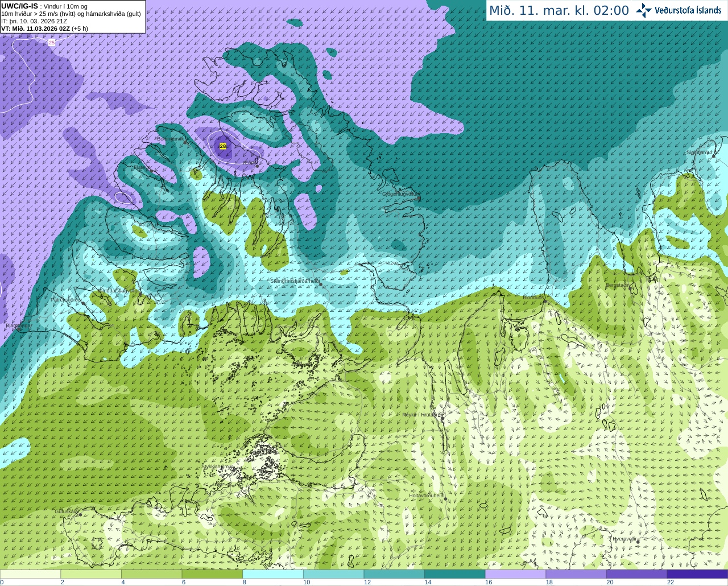Click the 0–2 m/s legend swatch
Viewport: 728px width, 586px height.
[30, 574]
